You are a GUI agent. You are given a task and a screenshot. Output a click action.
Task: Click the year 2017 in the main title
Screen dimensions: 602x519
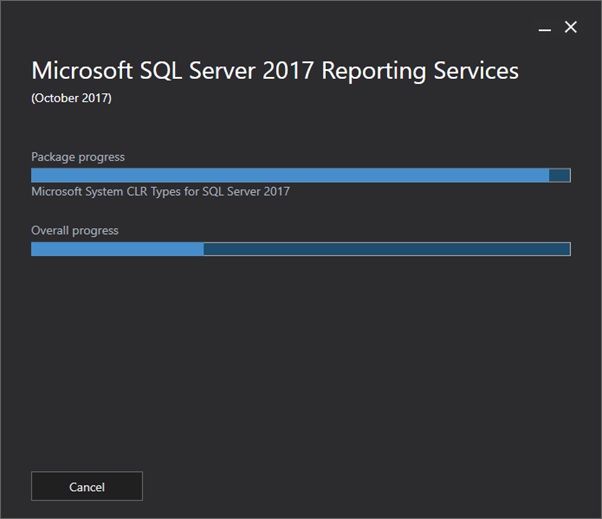(288, 71)
